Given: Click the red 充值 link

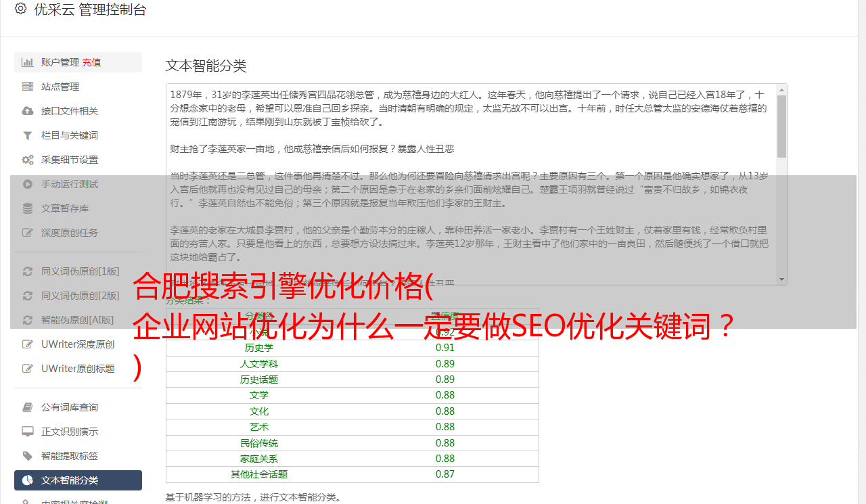Looking at the screenshot, I should pos(91,62).
